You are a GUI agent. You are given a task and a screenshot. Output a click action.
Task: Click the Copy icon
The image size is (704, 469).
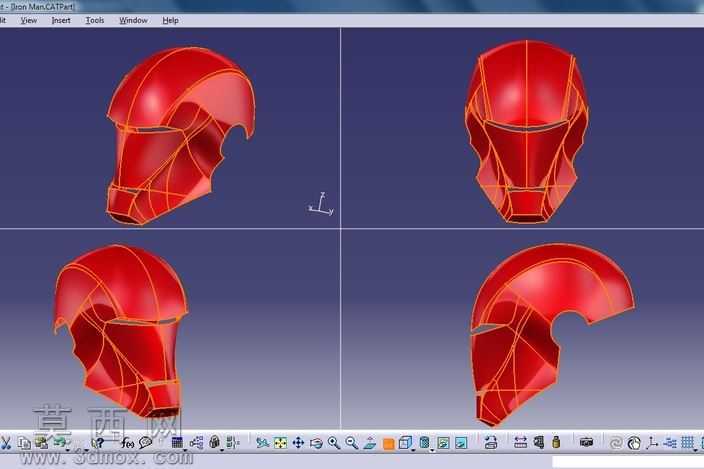[24, 443]
